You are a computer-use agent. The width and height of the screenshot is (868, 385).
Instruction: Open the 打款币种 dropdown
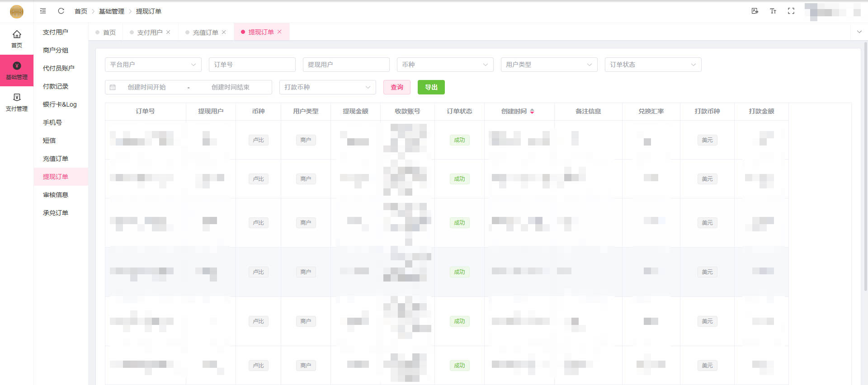pyautogui.click(x=327, y=87)
